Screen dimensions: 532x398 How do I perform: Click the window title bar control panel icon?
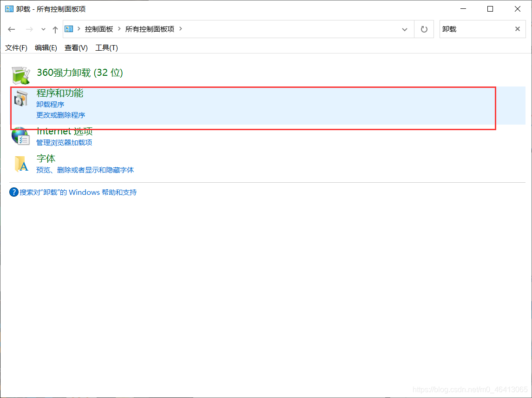tap(9, 9)
